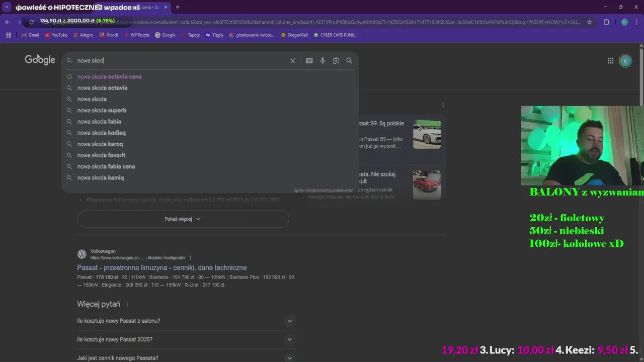Select the nowa skoda fabia suggestion without cena
Image resolution: width=644 pixels, height=362 pixels.
(x=210, y=122)
